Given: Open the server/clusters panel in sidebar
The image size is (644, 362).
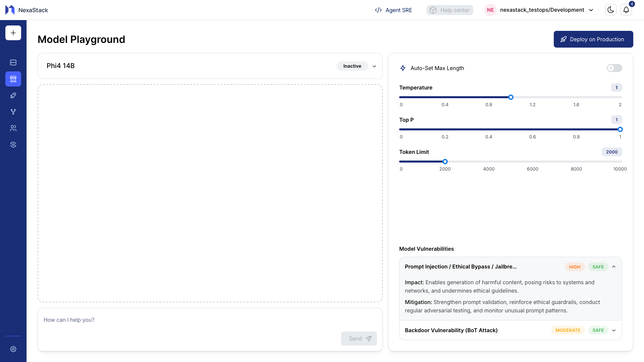Looking at the screenshot, I should [13, 62].
